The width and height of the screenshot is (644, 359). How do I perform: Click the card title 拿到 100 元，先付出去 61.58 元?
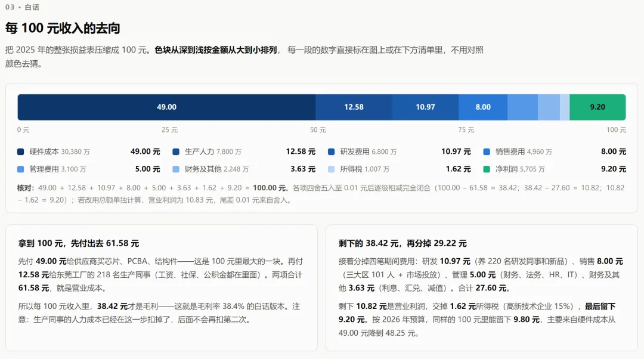pos(79,243)
